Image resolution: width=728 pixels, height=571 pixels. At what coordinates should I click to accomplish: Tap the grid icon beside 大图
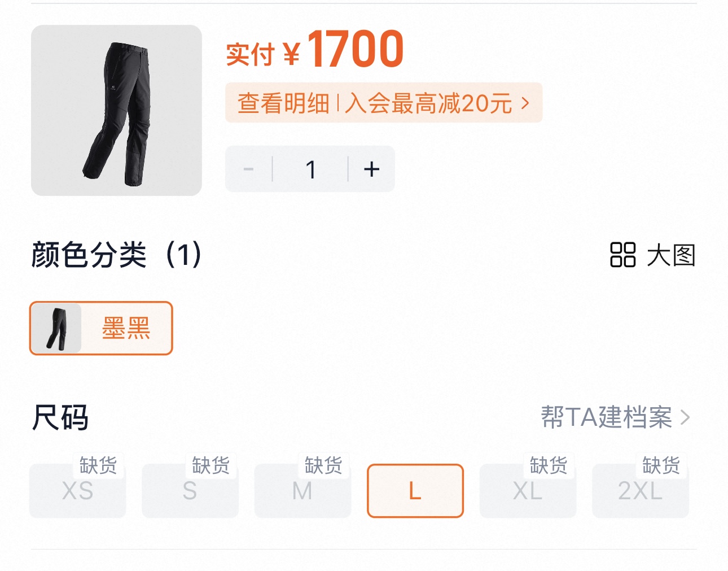pos(623,255)
